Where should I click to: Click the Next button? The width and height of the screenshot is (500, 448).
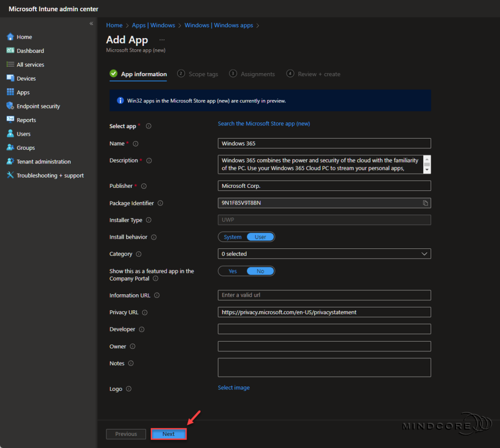[x=168, y=434]
